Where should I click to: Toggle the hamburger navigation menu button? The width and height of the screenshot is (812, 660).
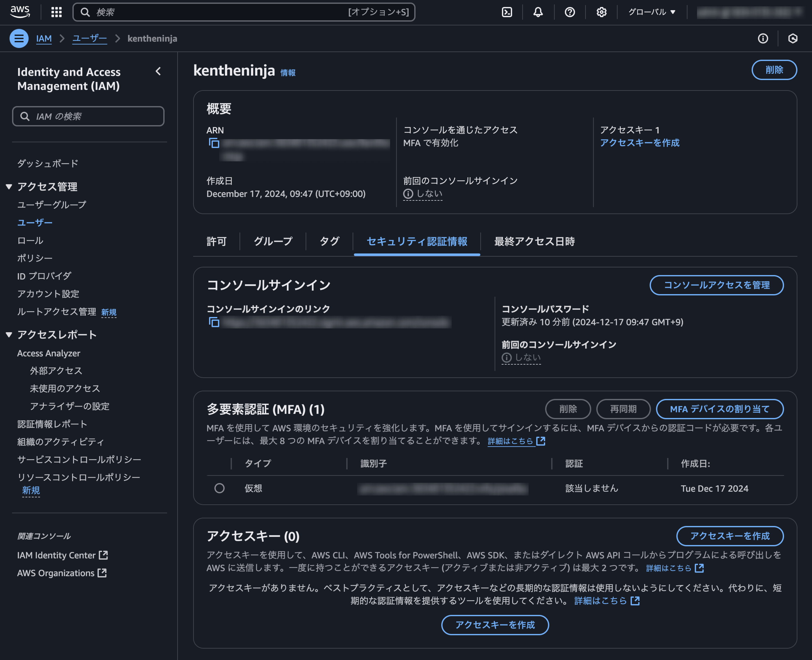coord(19,38)
